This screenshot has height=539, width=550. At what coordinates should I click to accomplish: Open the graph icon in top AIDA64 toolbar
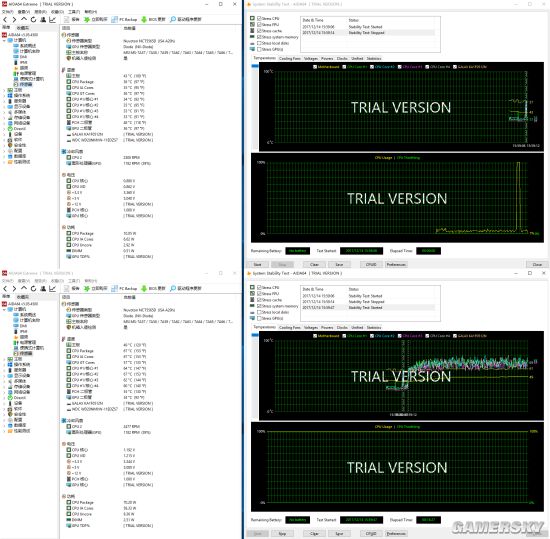(x=53, y=20)
